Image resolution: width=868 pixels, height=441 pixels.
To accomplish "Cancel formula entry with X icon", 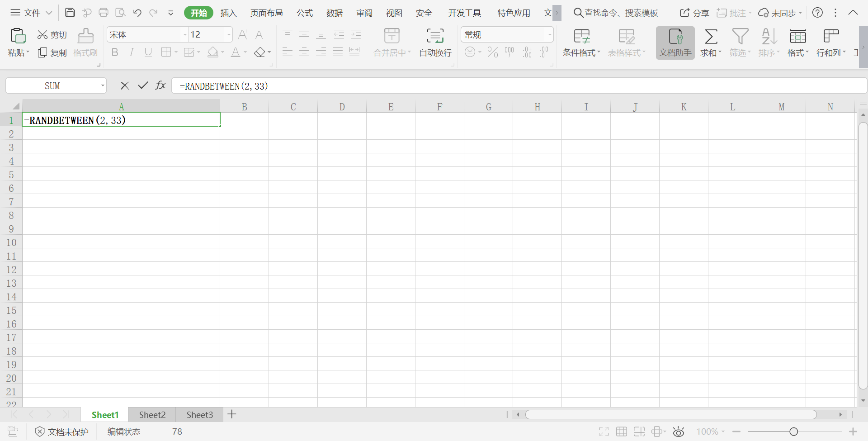I will point(125,85).
